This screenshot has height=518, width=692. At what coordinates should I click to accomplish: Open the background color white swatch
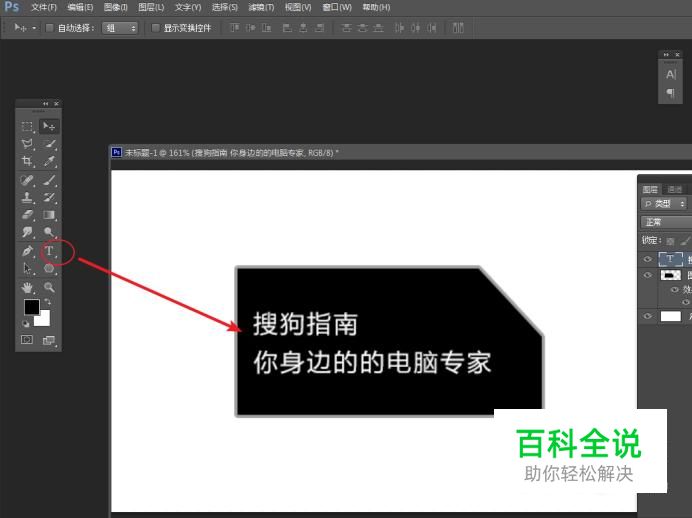coord(44,319)
